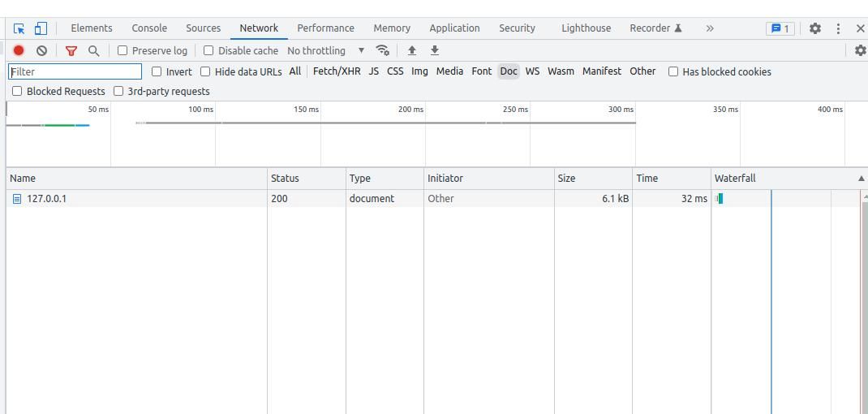Screen dimensions: 868x414
Task: Open network conditions wifi icon
Action: pyautogui.click(x=382, y=50)
